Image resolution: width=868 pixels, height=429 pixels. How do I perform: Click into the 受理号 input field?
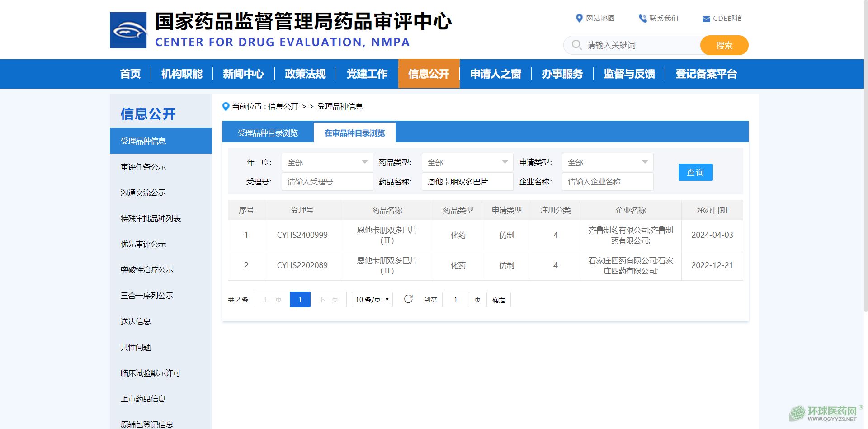(327, 182)
